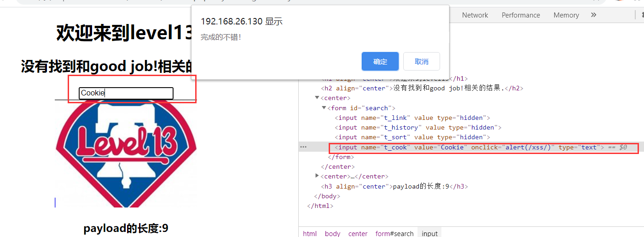Click the payload的长度:9 heading on the page
Screen dimensions: 644x237
(x=126, y=228)
